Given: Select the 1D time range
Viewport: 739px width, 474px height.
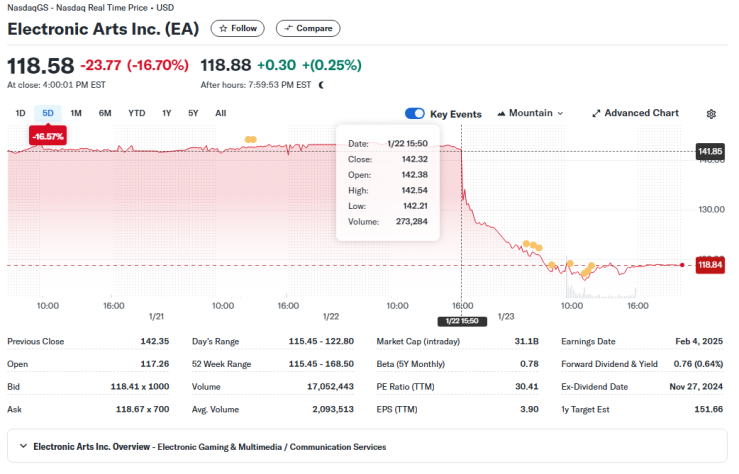Looking at the screenshot, I should pos(20,113).
